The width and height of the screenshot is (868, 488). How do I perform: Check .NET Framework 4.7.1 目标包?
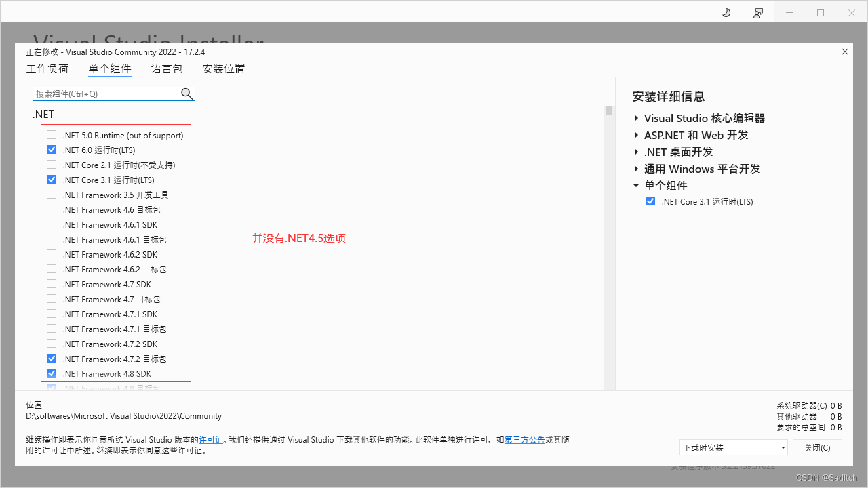click(x=52, y=329)
